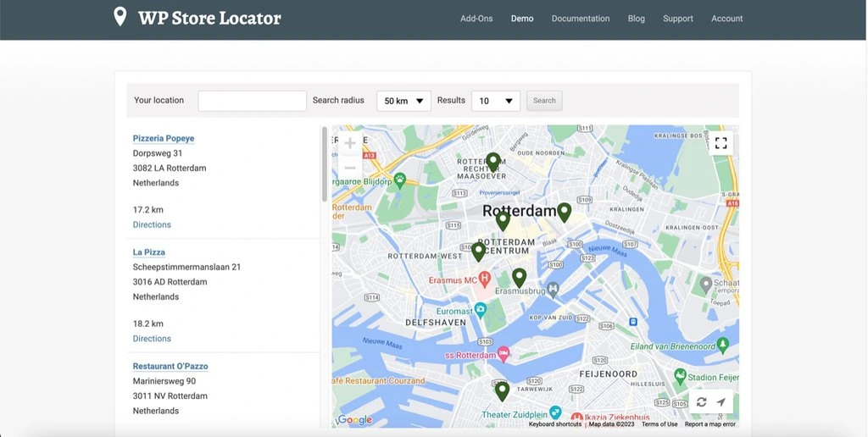
Task: Open the Restaurant O'Pazzo store link
Action: tap(170, 366)
